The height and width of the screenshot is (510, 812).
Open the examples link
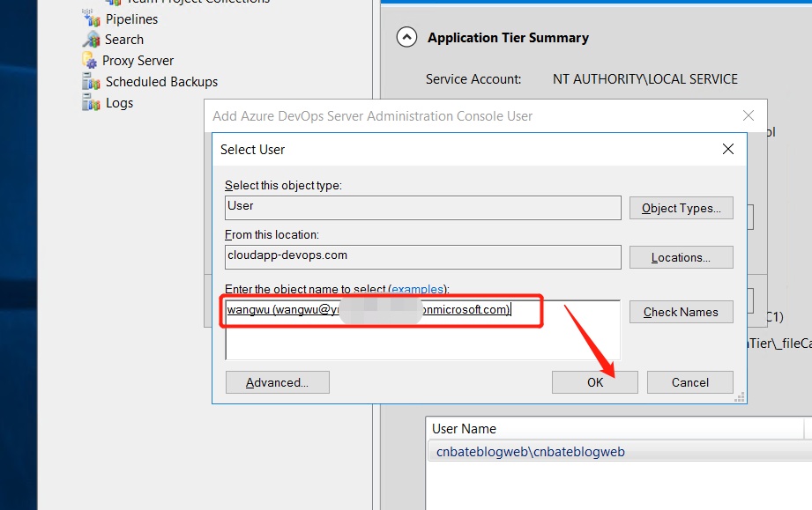[417, 289]
